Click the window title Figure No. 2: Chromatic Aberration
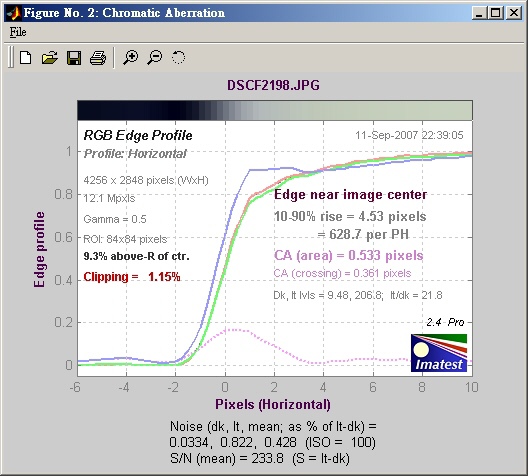This screenshot has height=476, width=528. (x=124, y=13)
